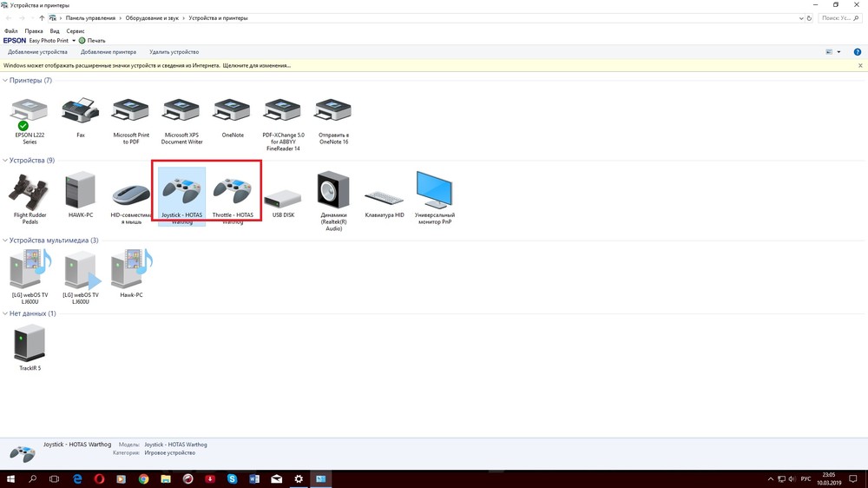868x488 pixels.
Task: Click Панель управления in the breadcrumb
Action: click(90, 18)
